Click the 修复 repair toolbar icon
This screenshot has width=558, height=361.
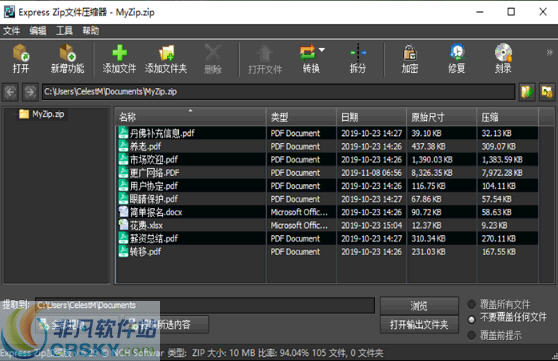tap(457, 58)
